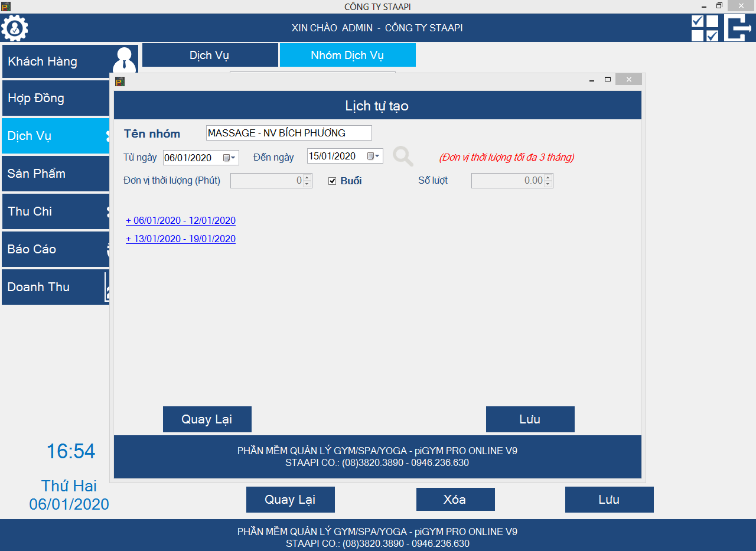Switch to the Dịch Vụ tab
Image resolution: width=756 pixels, height=551 pixels.
(x=210, y=56)
